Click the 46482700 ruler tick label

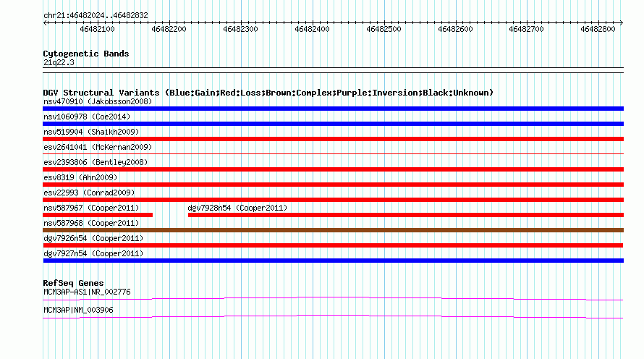click(x=526, y=29)
